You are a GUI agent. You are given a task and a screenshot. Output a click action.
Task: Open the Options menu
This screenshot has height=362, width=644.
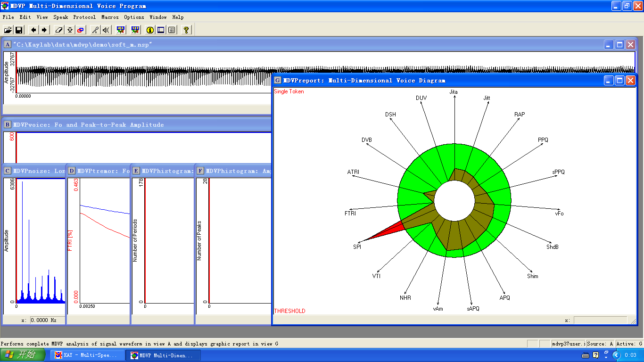coord(134,17)
